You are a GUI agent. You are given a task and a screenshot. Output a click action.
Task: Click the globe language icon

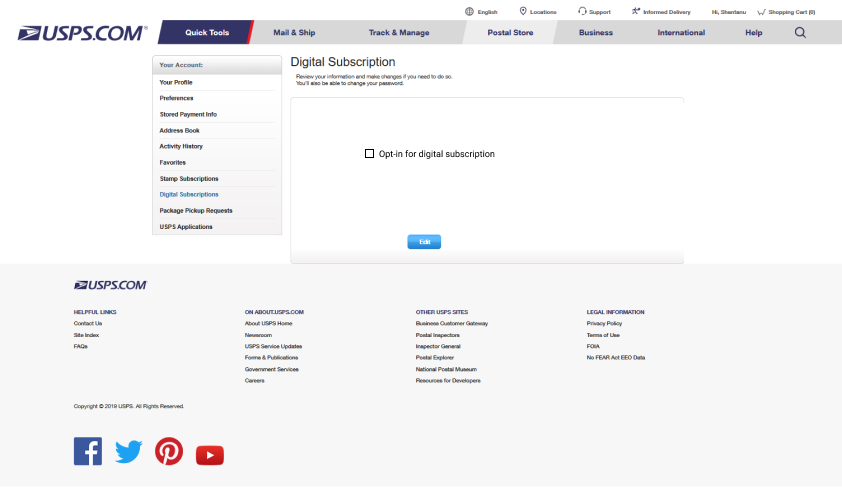pos(469,11)
